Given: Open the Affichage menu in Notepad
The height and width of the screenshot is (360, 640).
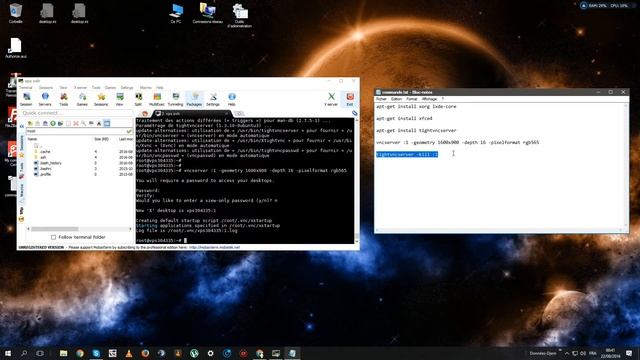Looking at the screenshot, I should tap(429, 99).
